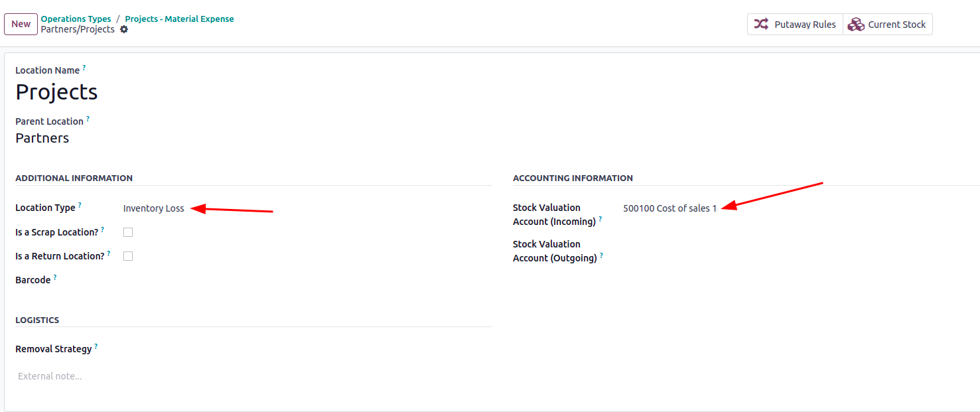Show help tooltip for Location Name

(x=84, y=68)
